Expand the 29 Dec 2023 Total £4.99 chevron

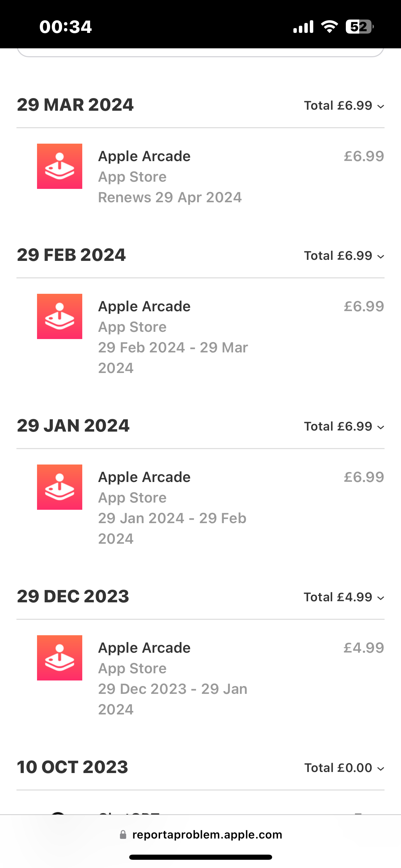(x=380, y=598)
